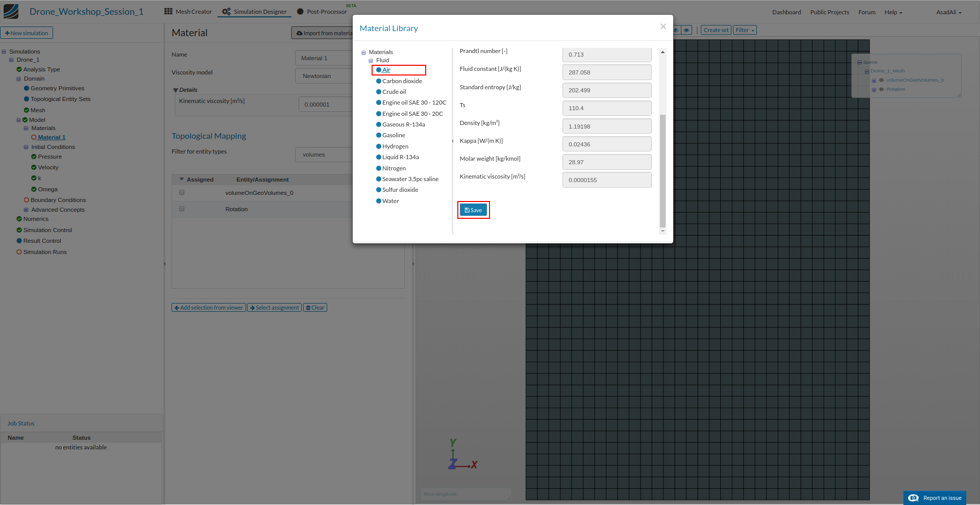Collapse the Model tree node
Screen dimensions: 980x505
click(x=19, y=120)
